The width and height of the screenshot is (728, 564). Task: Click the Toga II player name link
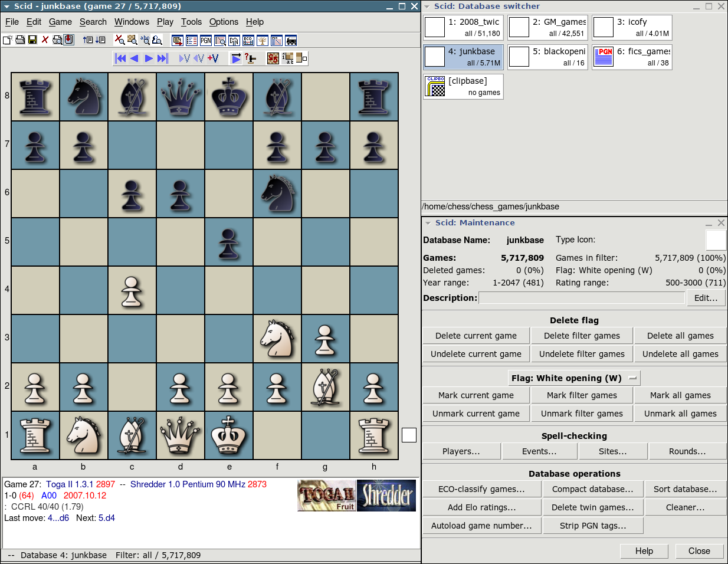click(x=70, y=484)
